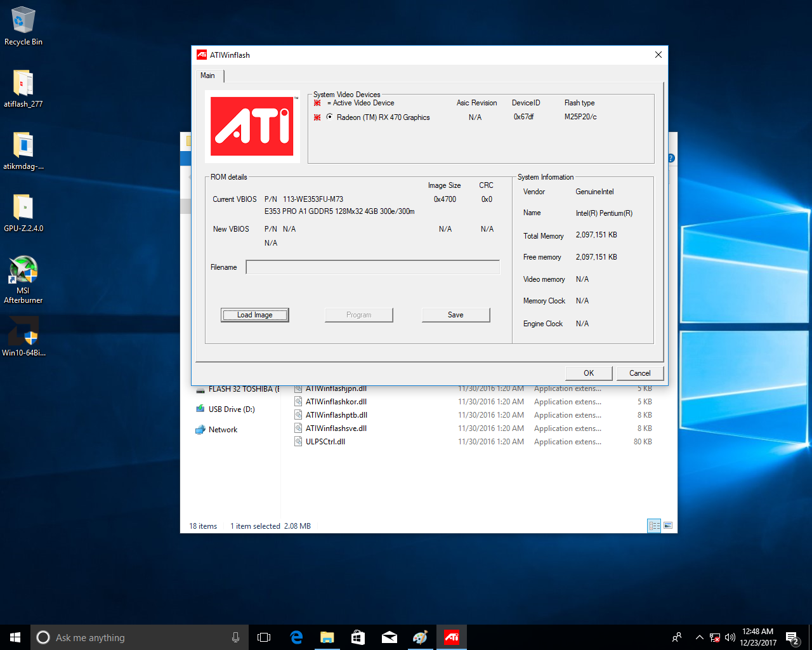Launch MSI Afterburner from the desktop

(x=23, y=278)
